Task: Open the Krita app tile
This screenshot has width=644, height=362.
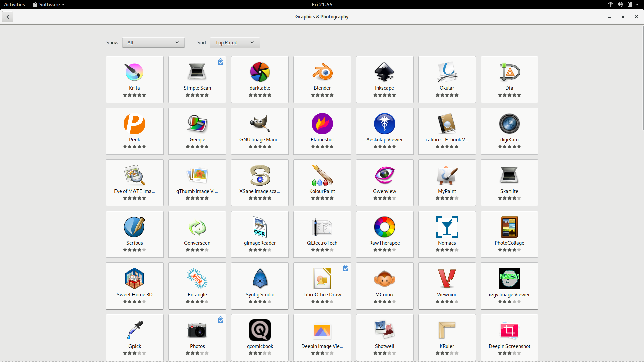Action: pyautogui.click(x=135, y=79)
